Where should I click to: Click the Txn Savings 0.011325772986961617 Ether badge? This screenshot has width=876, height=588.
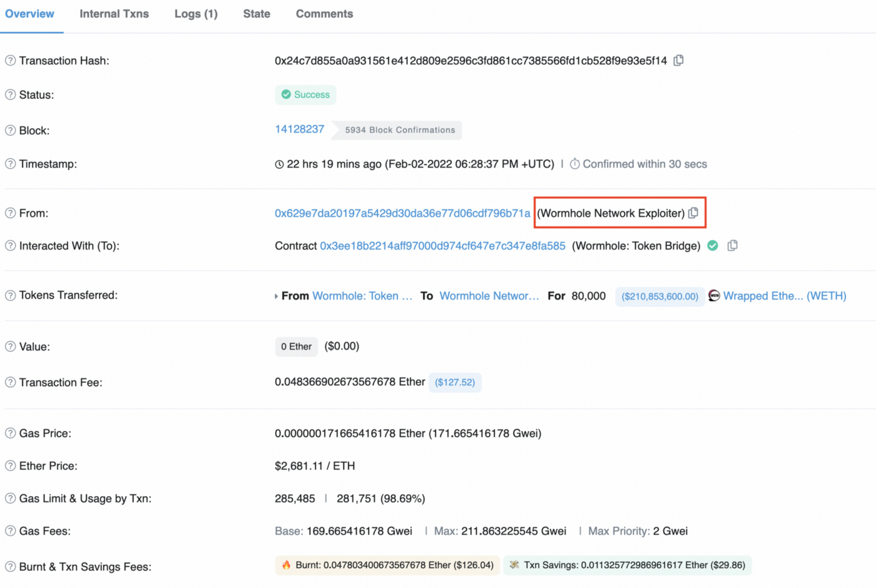coord(628,565)
